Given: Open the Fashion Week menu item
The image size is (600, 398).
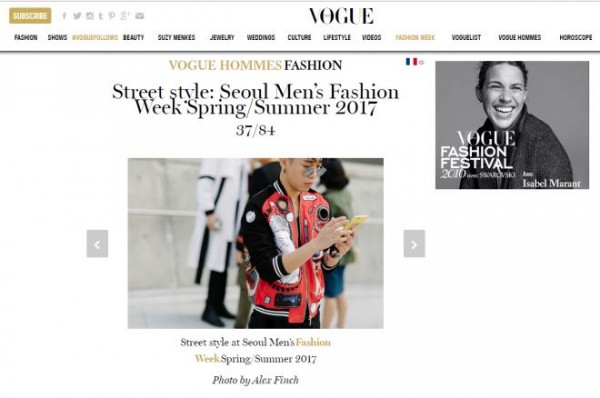Looking at the screenshot, I should pos(415,38).
